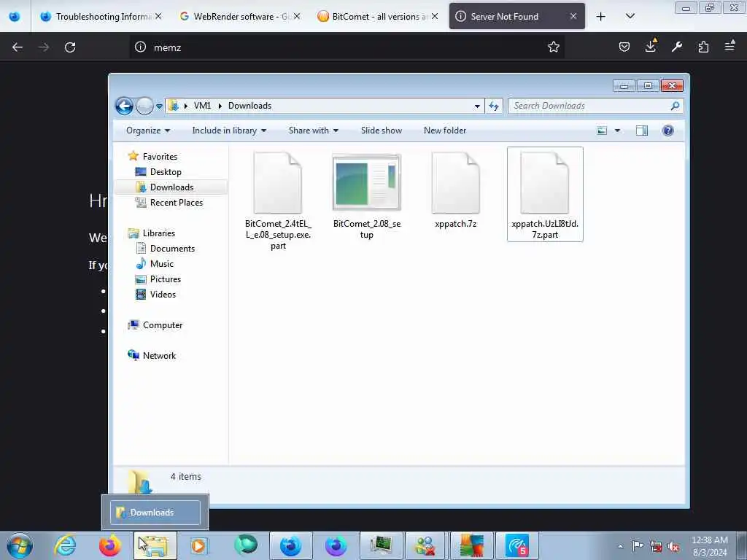
Task: Go back in Firefox history
Action: (x=18, y=47)
